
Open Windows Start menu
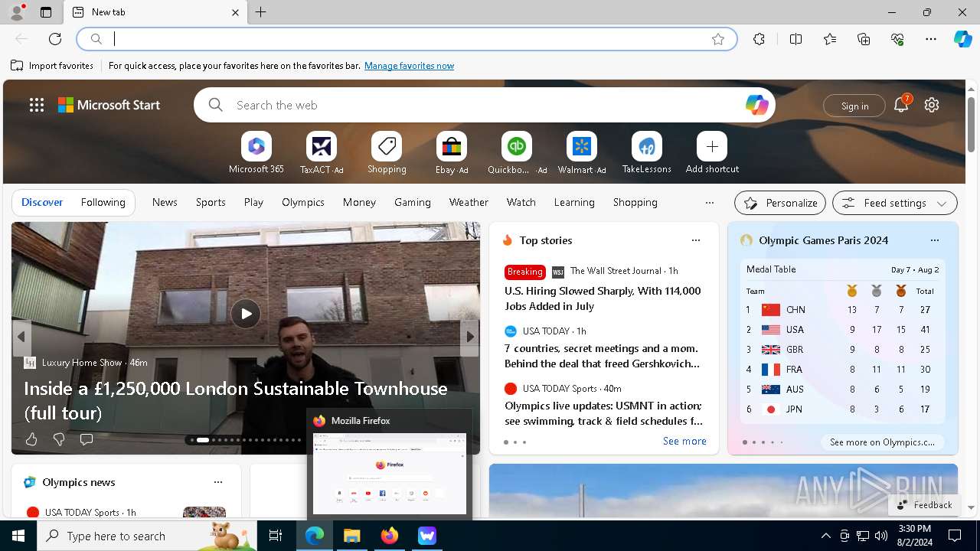[x=18, y=536]
